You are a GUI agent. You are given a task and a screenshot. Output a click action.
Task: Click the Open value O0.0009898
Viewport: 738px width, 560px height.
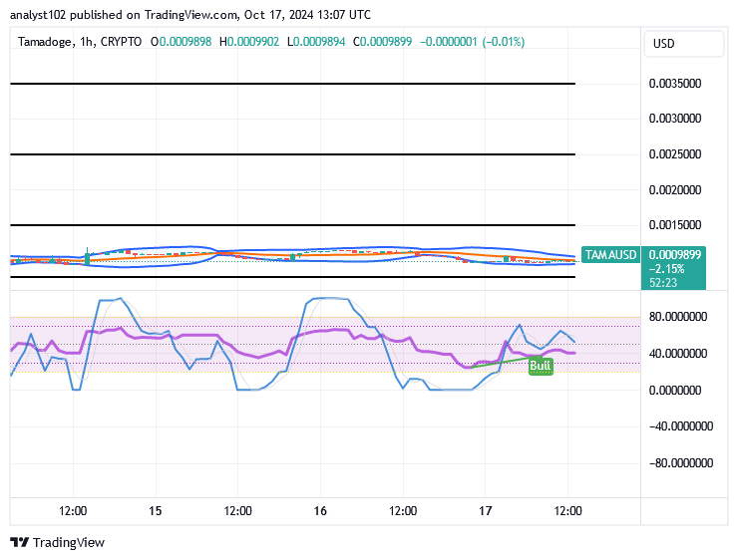click(181, 42)
